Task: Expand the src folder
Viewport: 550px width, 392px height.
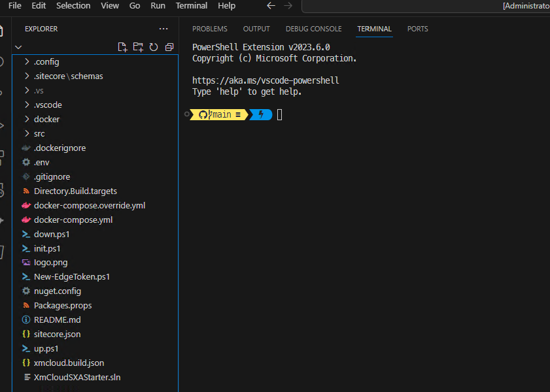Action: tap(27, 133)
